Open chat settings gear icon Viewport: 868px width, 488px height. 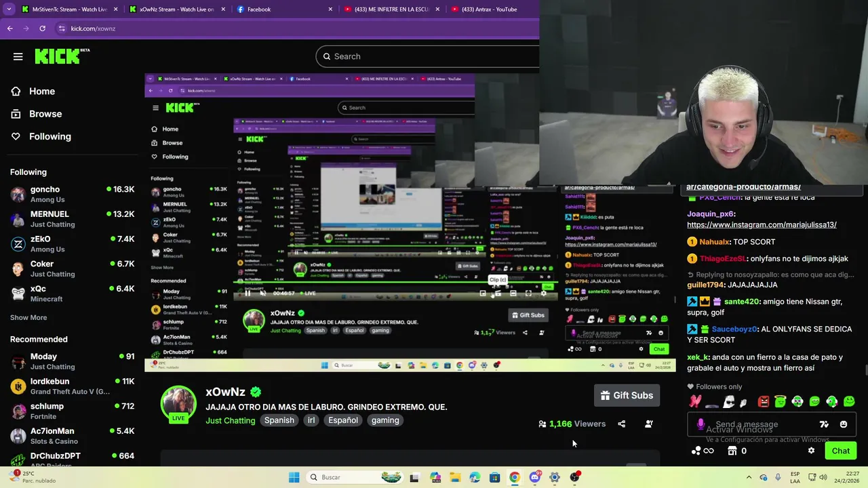tap(811, 451)
